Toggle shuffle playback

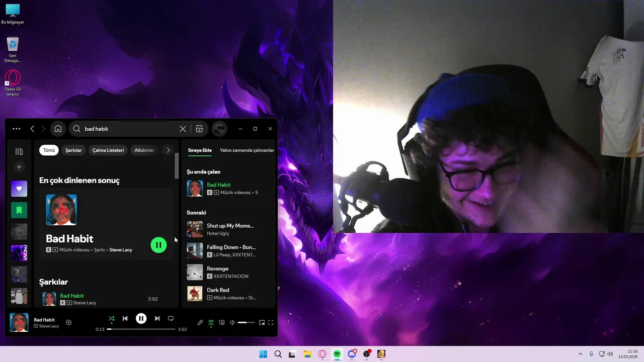pos(112,318)
